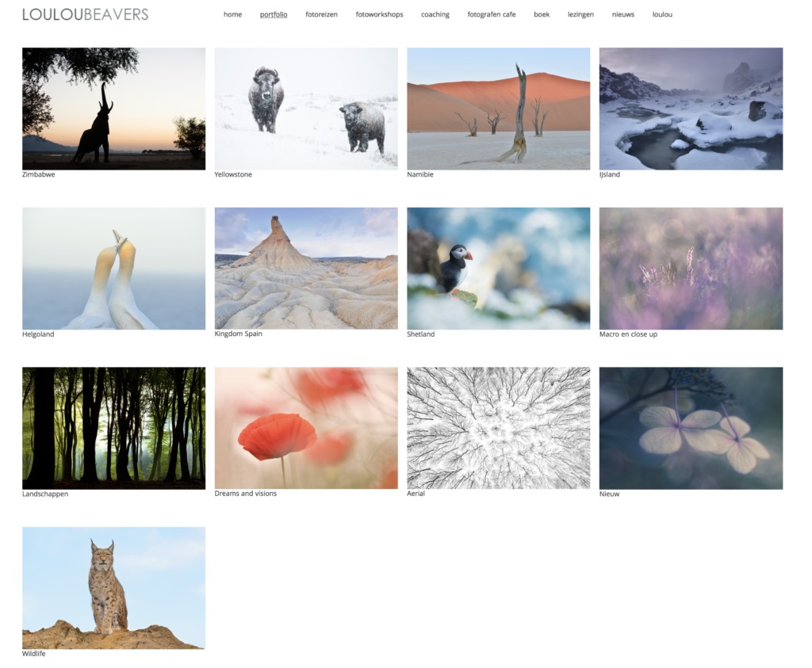Open the fotografen cafe page
This screenshot has width=812, height=668.
491,14
